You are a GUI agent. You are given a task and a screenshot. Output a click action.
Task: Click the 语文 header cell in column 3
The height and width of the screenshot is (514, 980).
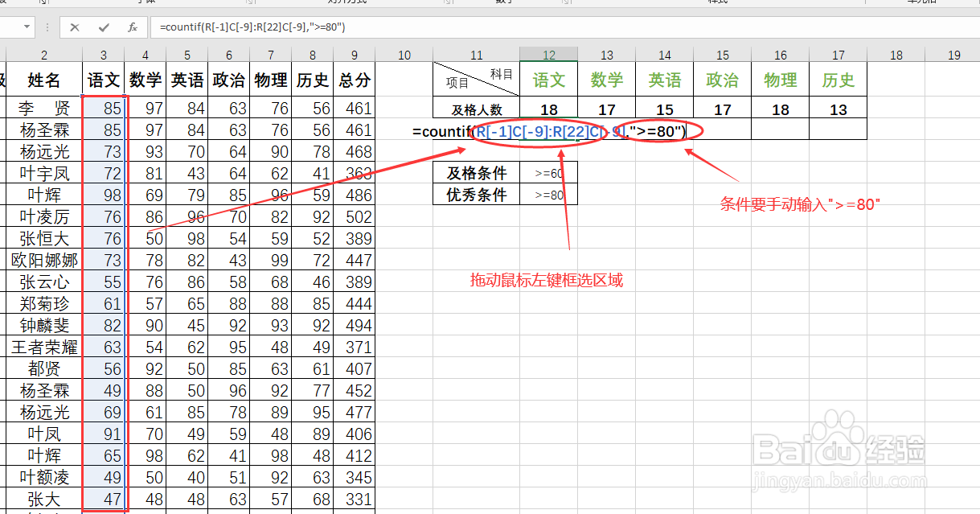(x=104, y=80)
